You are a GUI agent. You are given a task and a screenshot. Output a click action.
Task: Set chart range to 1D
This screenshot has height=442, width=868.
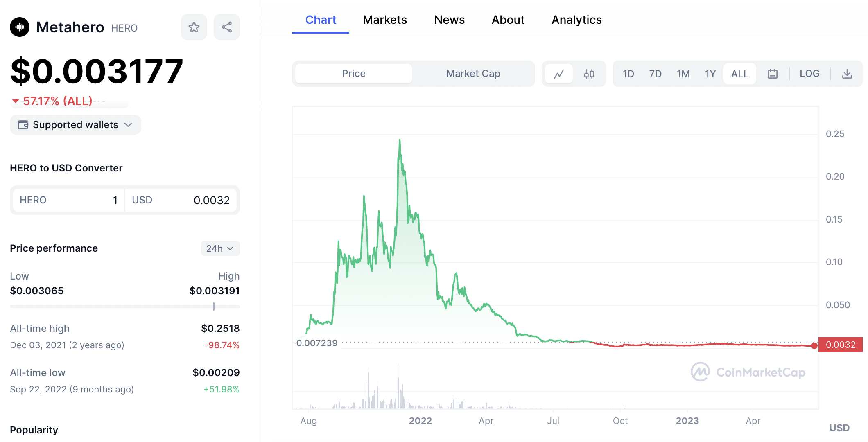click(628, 74)
